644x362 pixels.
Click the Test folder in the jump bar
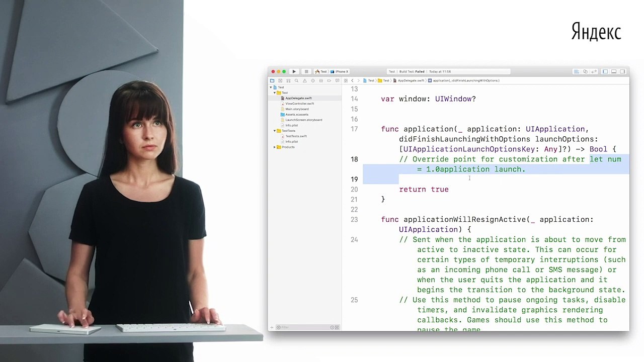(384, 80)
